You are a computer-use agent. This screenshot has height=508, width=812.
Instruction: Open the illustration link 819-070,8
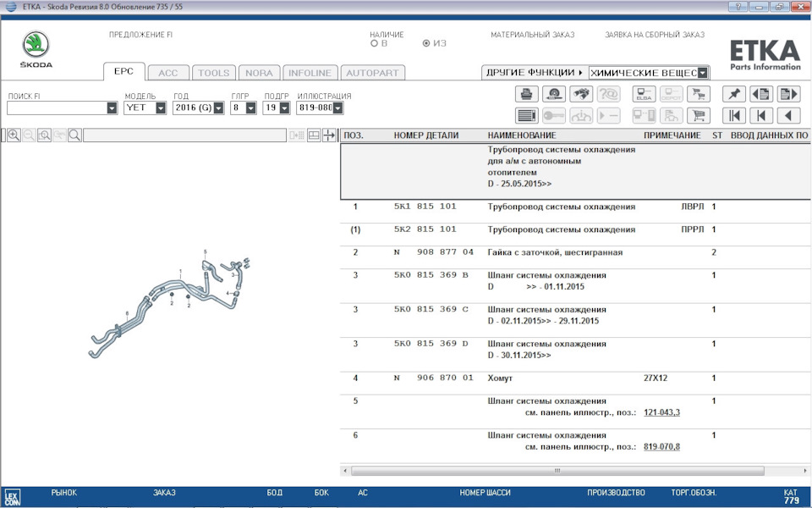click(661, 447)
